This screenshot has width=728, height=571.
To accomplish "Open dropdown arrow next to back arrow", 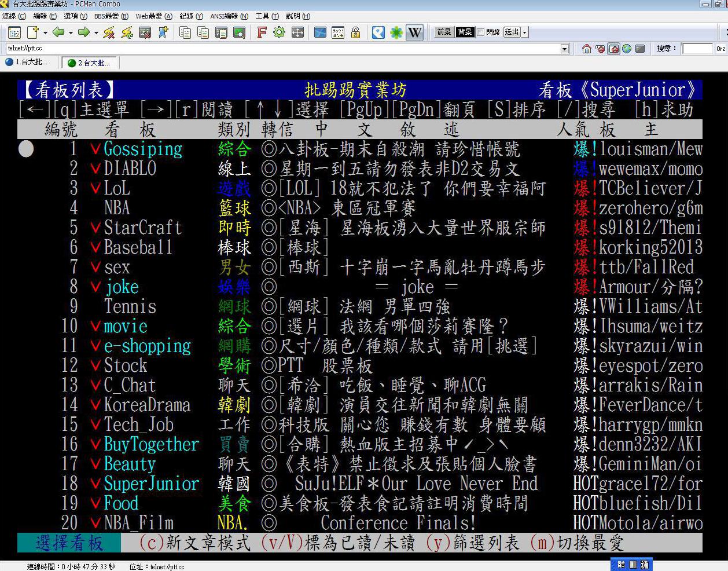I will pyautogui.click(x=71, y=32).
